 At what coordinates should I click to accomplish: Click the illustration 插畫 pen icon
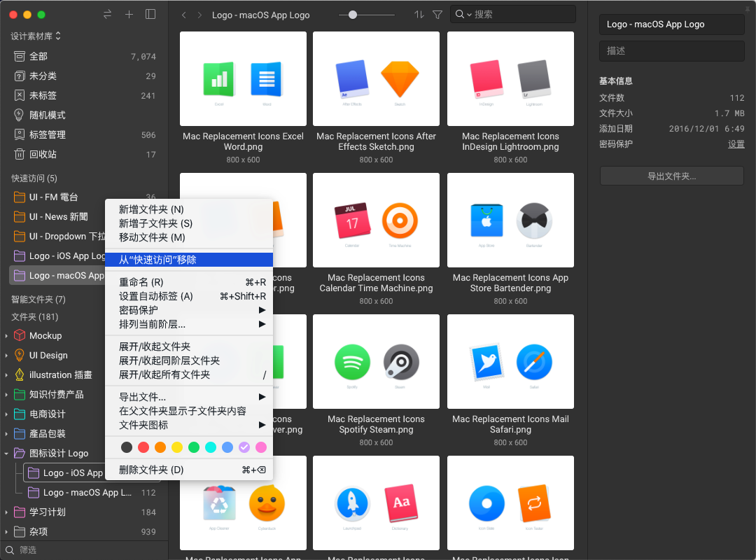pyautogui.click(x=20, y=374)
